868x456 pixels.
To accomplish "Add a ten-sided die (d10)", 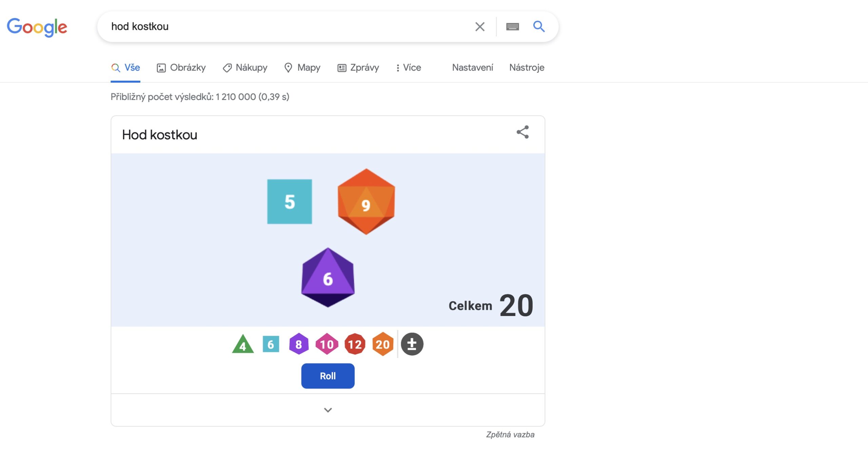I will tap(327, 344).
